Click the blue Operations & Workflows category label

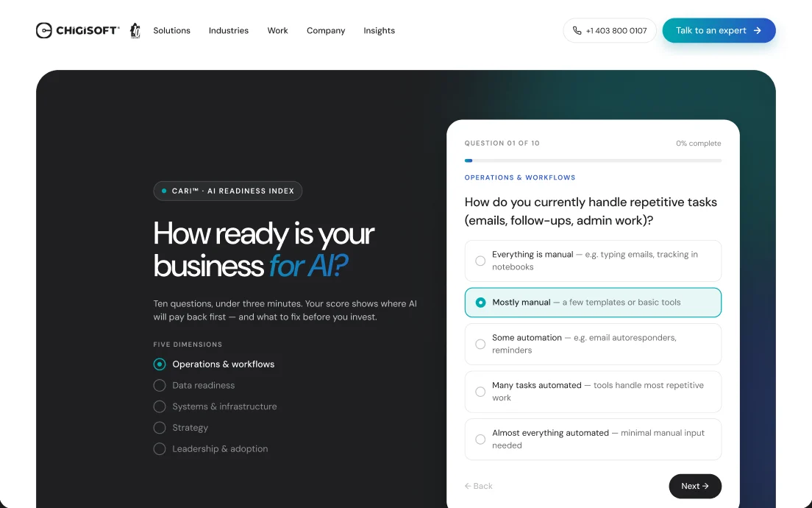point(520,178)
